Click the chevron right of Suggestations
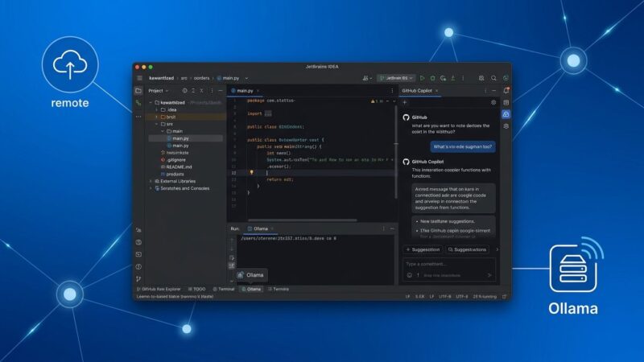The image size is (644, 362). click(x=497, y=249)
